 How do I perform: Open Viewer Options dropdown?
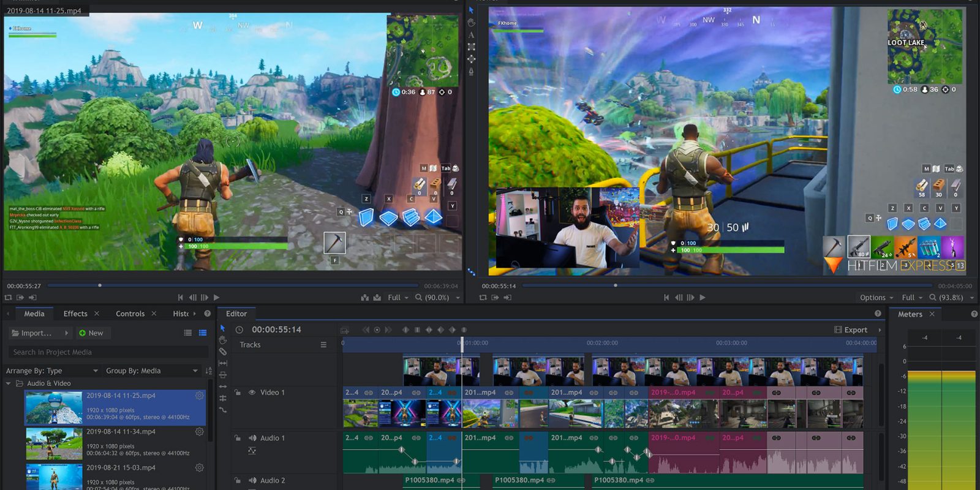pyautogui.click(x=876, y=298)
